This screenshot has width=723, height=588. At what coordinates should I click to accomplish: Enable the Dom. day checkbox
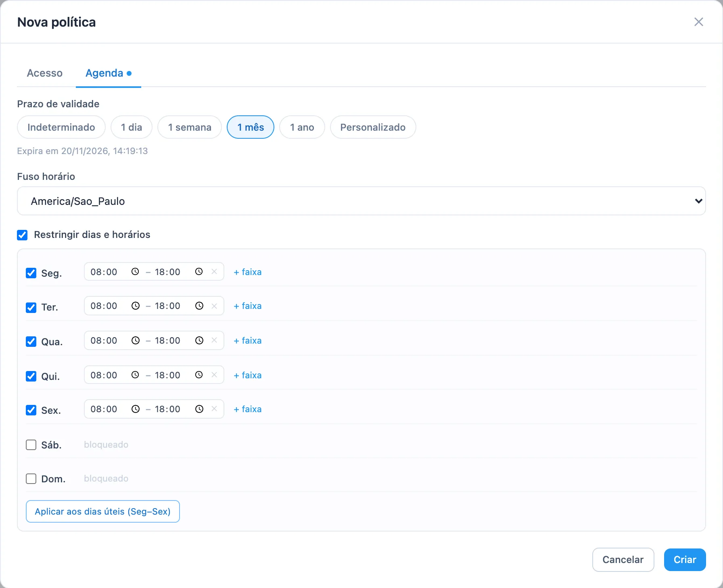31,479
